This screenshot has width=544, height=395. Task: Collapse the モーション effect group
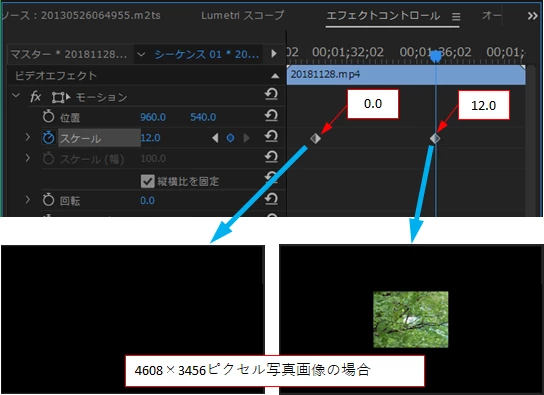(16, 95)
